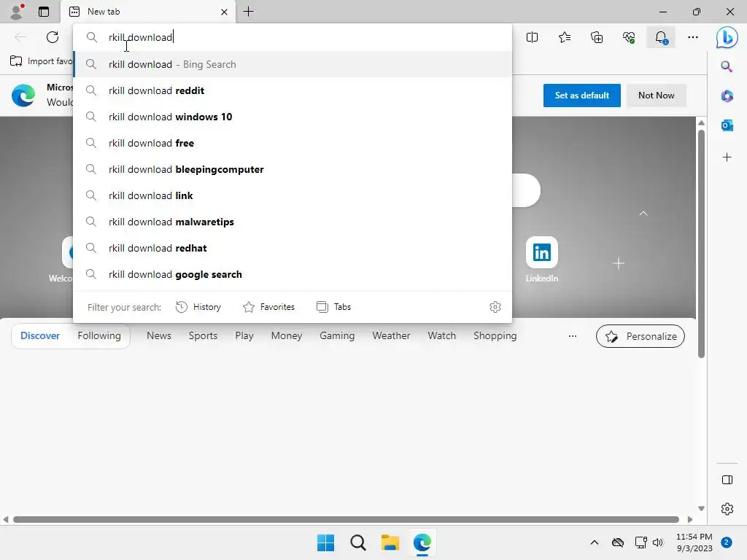Open Settings and more ellipsis menu
747x560 pixels.
click(x=693, y=37)
